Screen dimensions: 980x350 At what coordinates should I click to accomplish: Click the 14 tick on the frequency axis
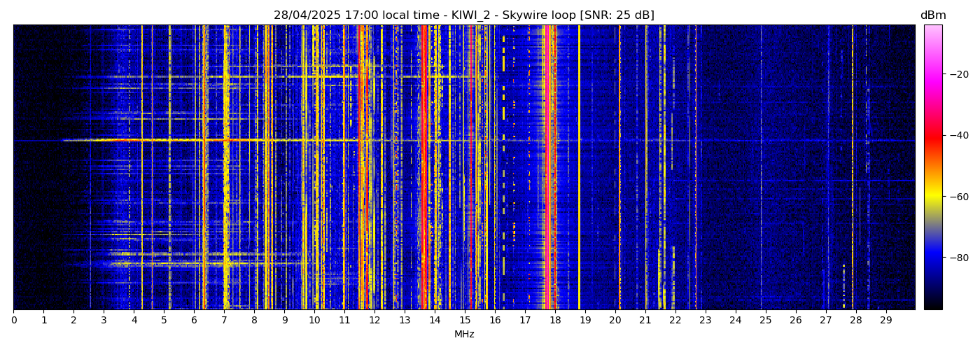pos(435,321)
